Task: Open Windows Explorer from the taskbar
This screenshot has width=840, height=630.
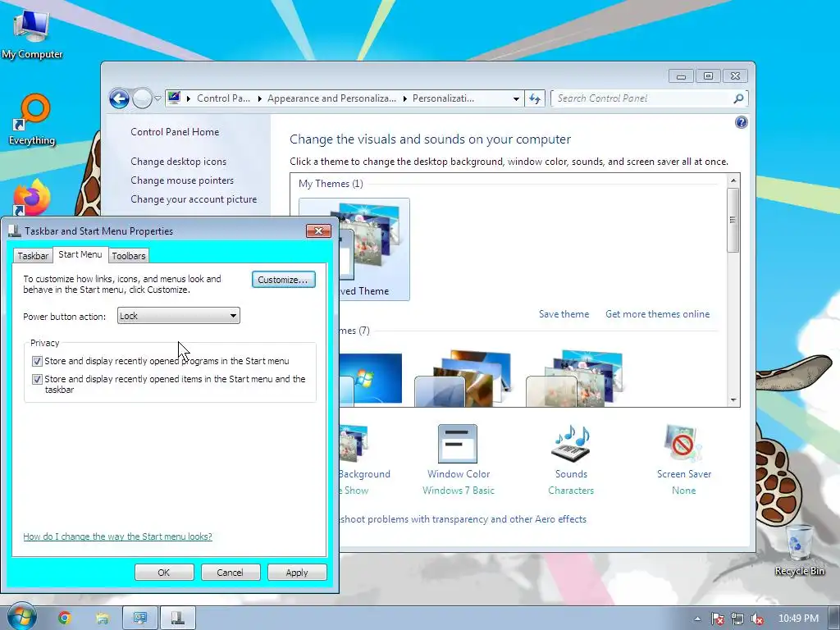Action: click(102, 619)
